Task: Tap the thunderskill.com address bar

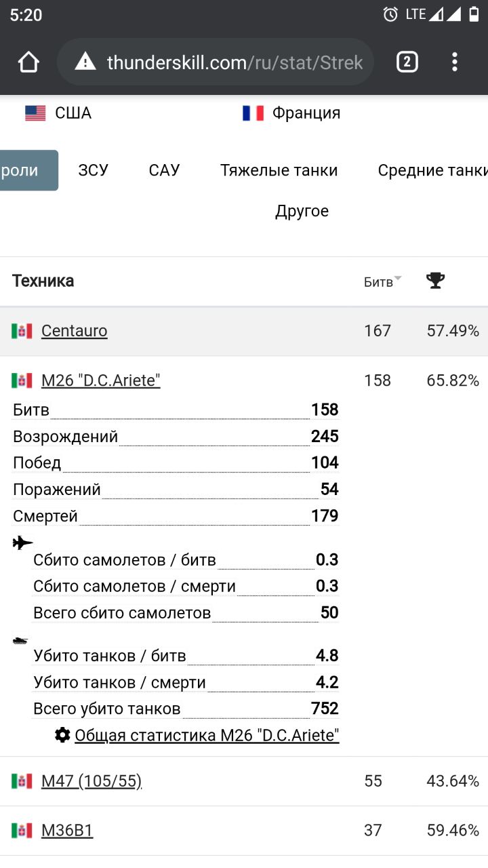Action: tap(234, 62)
